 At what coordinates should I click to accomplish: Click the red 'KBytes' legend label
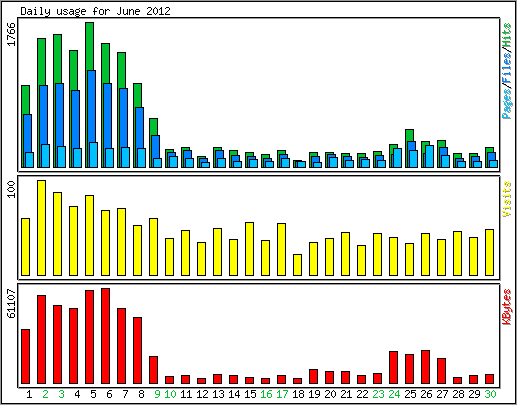[507, 307]
